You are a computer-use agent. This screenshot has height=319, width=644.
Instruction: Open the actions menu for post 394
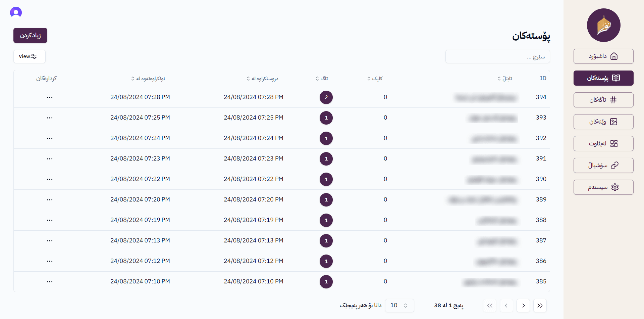tap(50, 97)
